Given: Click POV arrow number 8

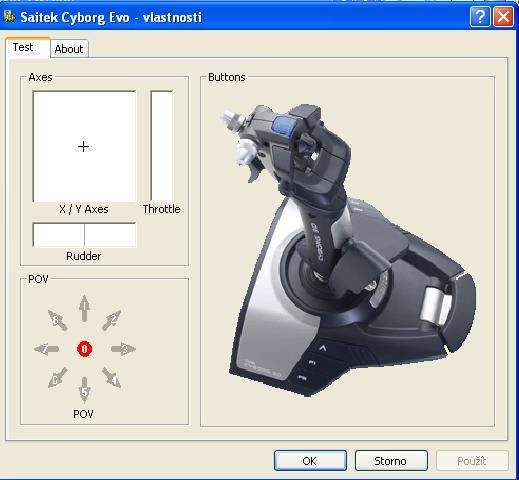Looking at the screenshot, I should 58,320.
